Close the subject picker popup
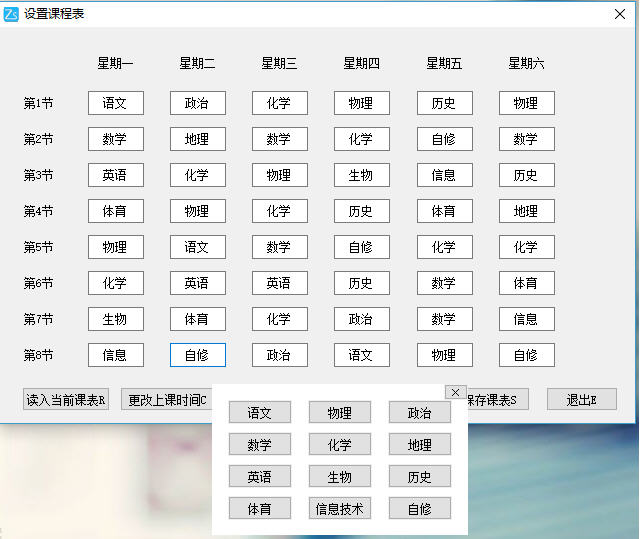 coord(455,392)
